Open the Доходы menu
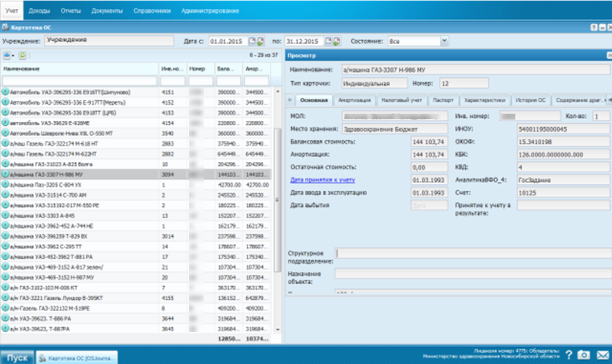The height and width of the screenshot is (364, 612). (x=39, y=11)
